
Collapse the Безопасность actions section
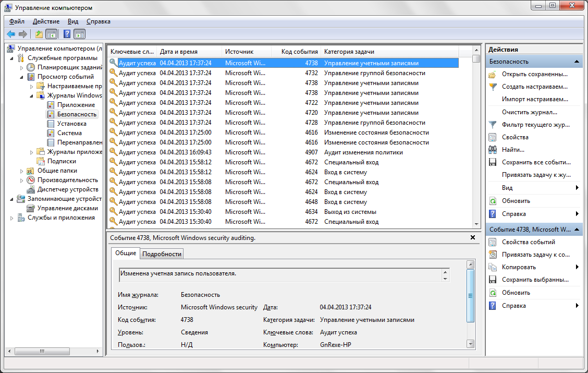pos(577,62)
